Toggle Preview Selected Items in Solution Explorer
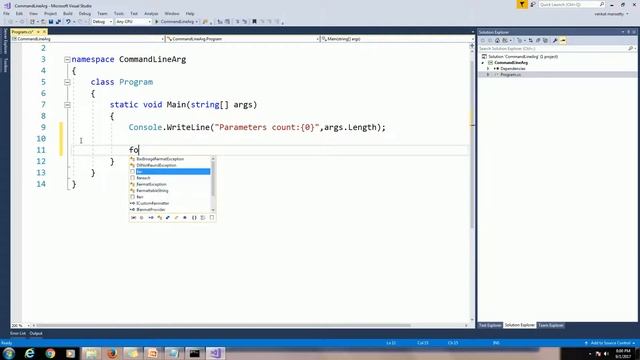This screenshot has height=360, width=640. tap(563, 40)
